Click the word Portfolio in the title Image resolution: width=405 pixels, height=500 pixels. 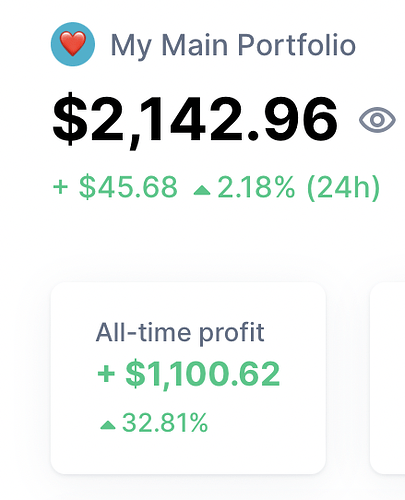(297, 44)
